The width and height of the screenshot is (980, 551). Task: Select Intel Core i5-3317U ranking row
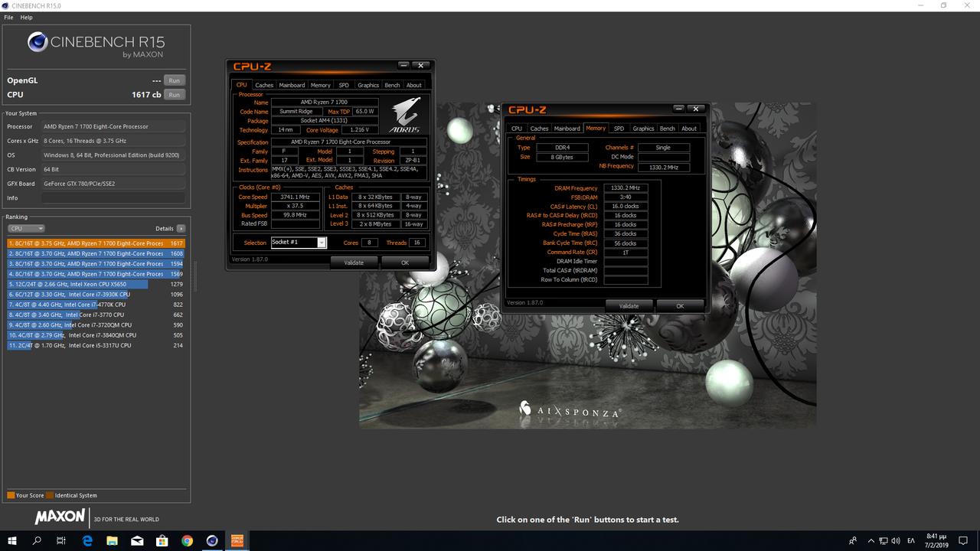(x=96, y=345)
